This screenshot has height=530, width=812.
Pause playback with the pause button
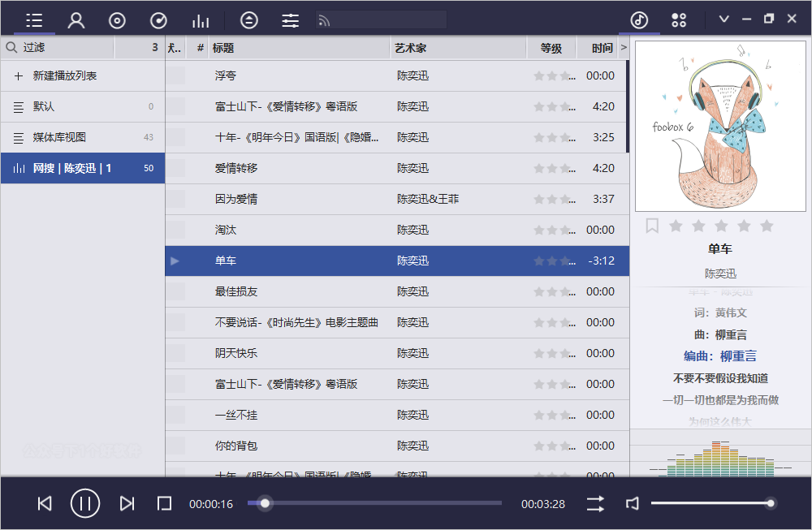pyautogui.click(x=85, y=503)
